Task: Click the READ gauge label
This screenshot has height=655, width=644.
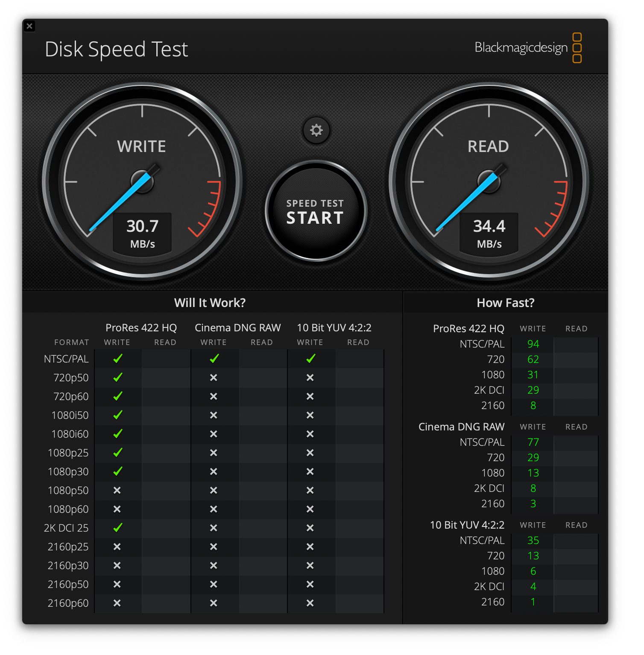Action: [x=488, y=146]
